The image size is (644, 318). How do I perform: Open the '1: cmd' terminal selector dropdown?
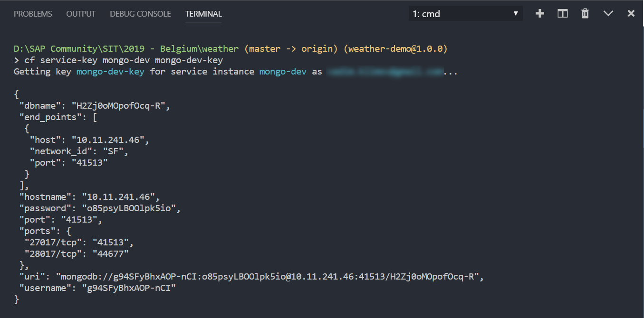(x=465, y=14)
